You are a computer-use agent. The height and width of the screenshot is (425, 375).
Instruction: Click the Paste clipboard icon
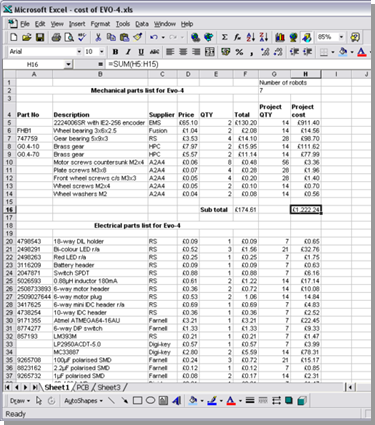pos(124,37)
